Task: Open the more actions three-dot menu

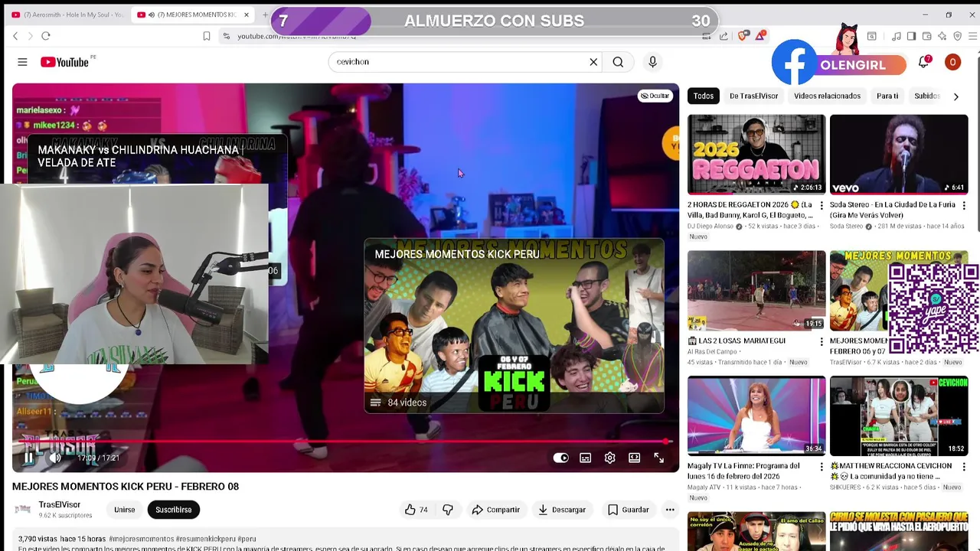Action: tap(670, 510)
